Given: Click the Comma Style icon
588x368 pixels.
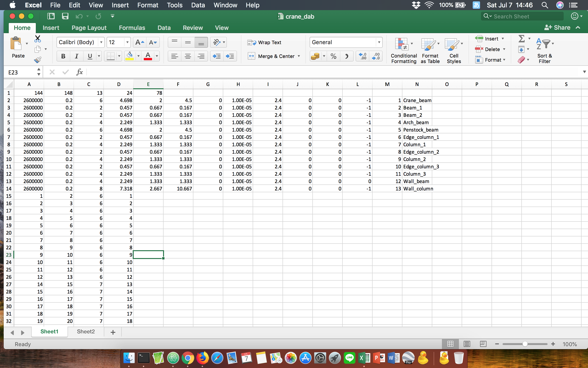Looking at the screenshot, I should (347, 56).
